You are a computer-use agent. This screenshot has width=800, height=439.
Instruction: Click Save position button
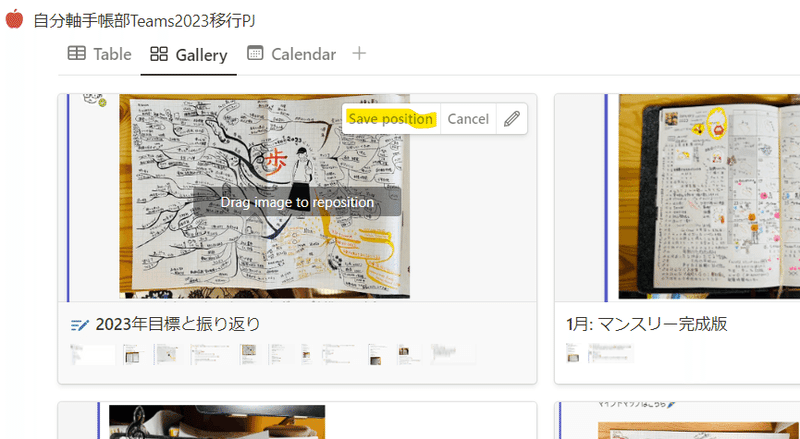pyautogui.click(x=391, y=119)
